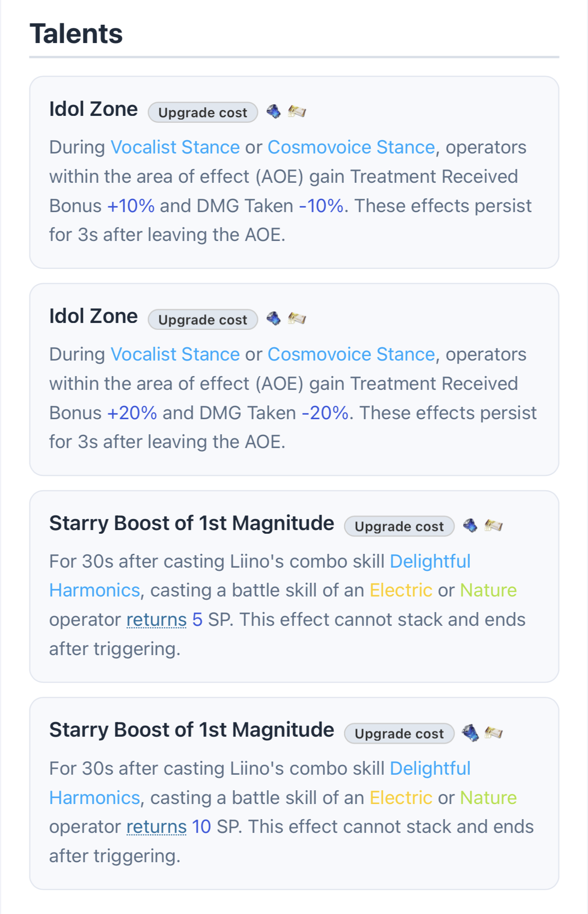The width and height of the screenshot is (588, 914).
Task: Click ticket icon in Starry Boost 10 SP card
Action: 493,733
